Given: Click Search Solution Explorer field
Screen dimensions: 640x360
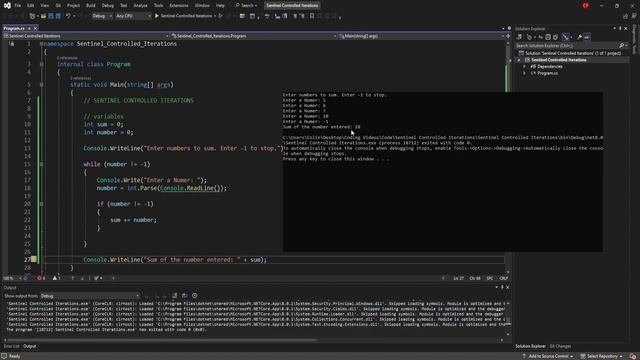Looking at the screenshot, I should [571, 46].
